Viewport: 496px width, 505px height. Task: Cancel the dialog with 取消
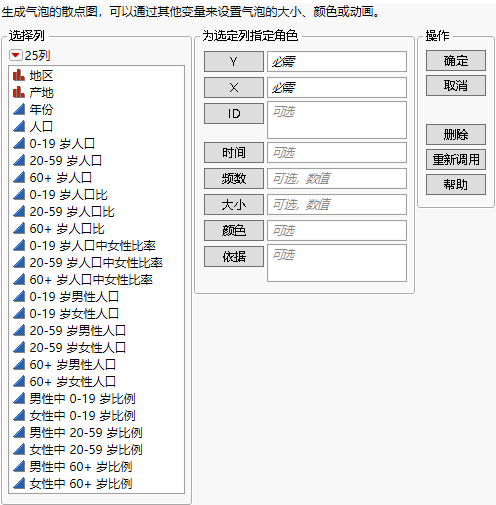pyautogui.click(x=456, y=86)
